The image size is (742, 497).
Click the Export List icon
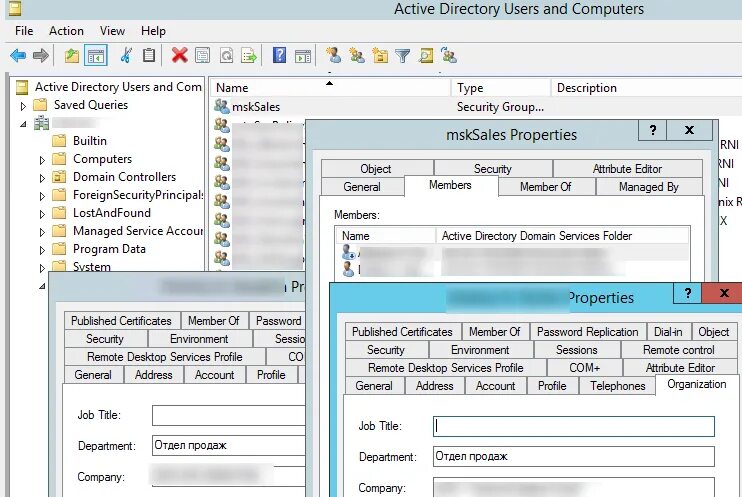[x=249, y=55]
